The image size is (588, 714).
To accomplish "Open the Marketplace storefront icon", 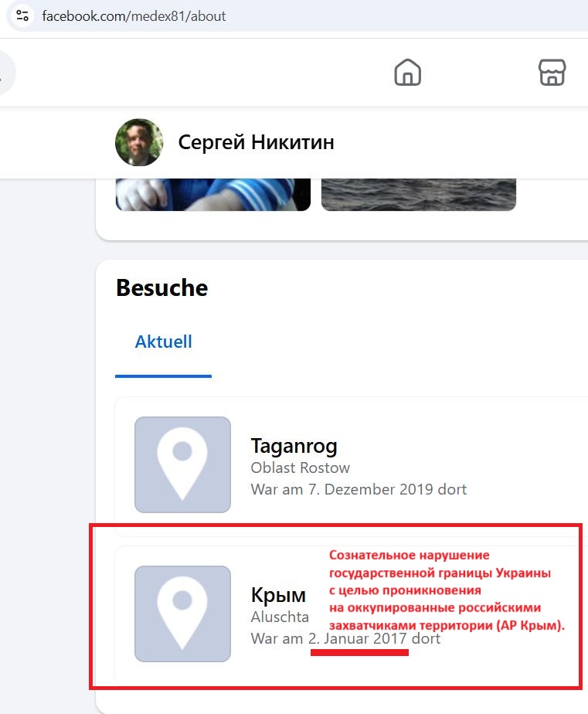I will coord(552,73).
